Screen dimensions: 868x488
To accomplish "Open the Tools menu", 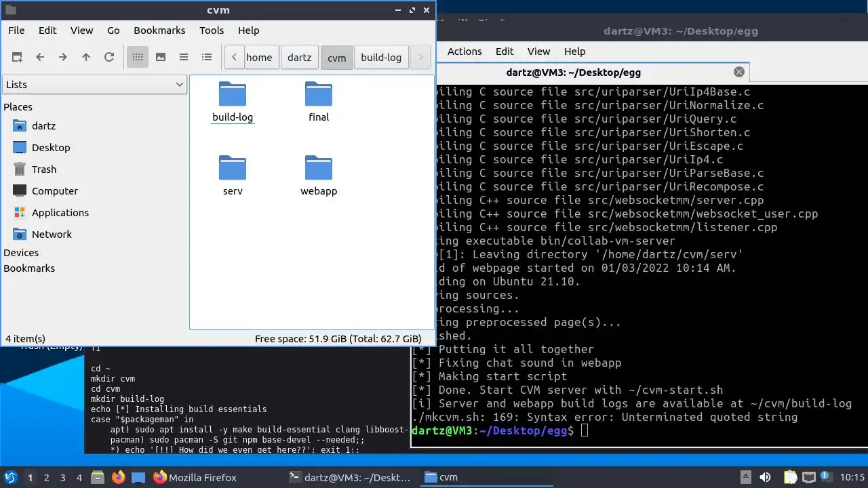I will tap(212, 30).
